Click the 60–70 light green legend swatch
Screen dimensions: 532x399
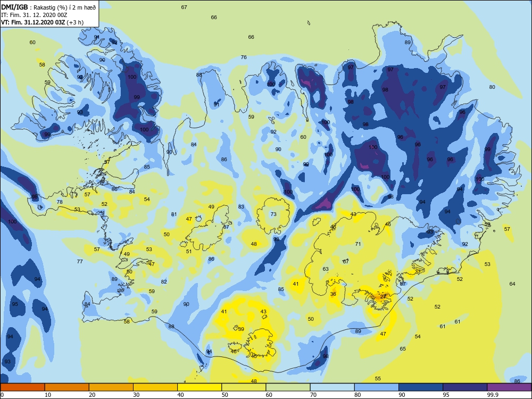pyautogui.click(x=288, y=387)
